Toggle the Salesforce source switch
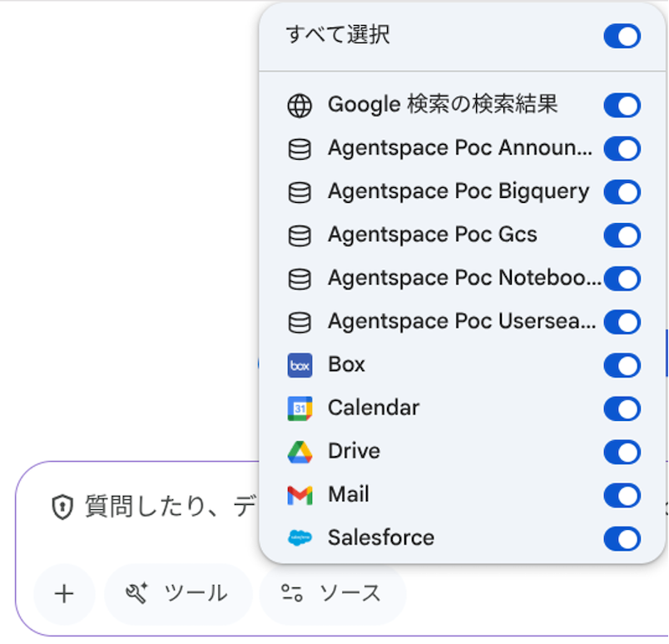Viewport: 669px width, 644px height. (x=622, y=538)
